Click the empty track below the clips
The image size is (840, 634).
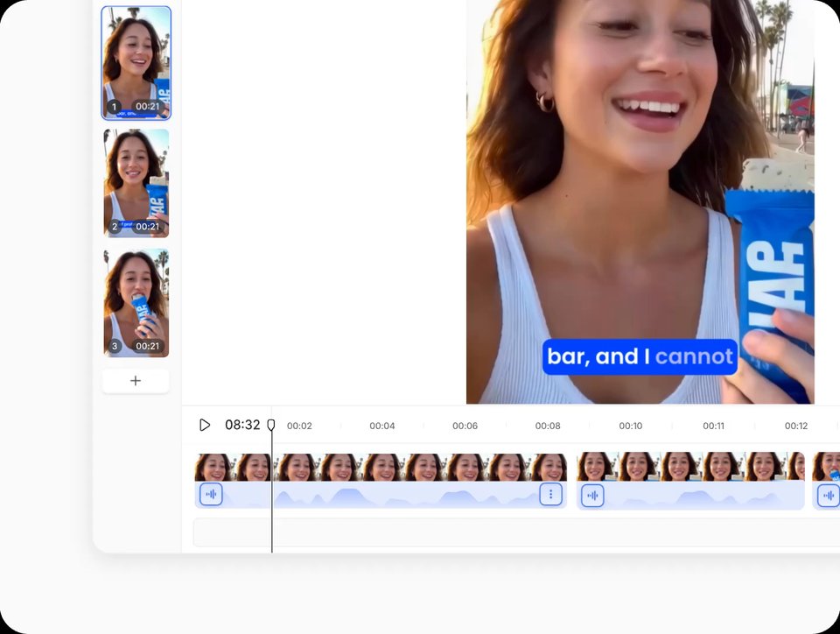tap(514, 532)
